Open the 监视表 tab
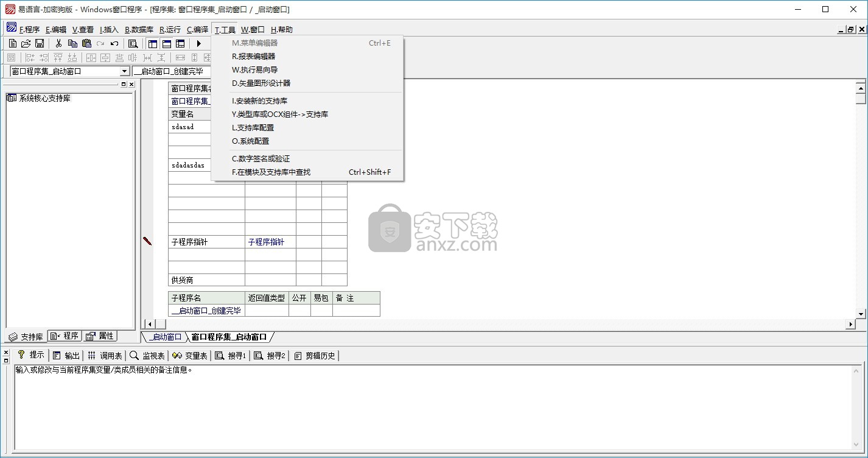Viewport: 868px width, 458px height. pyautogui.click(x=147, y=356)
